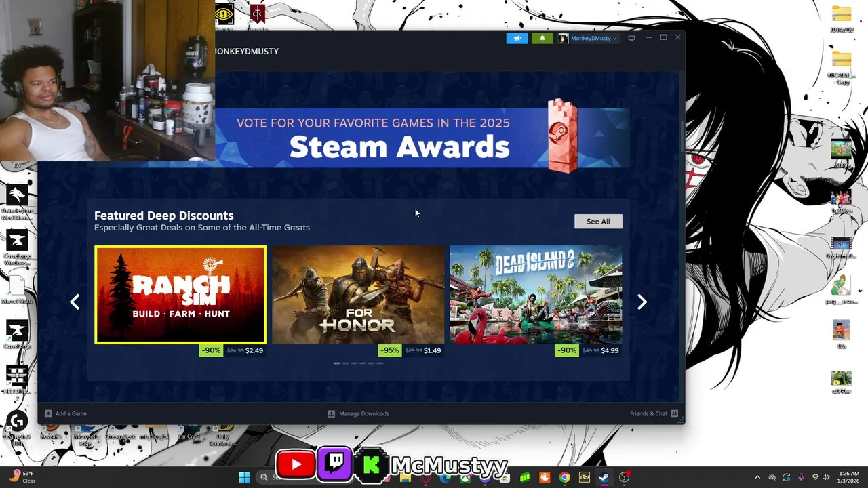Click Dead Island 2 $4.99 price tag

click(588, 350)
